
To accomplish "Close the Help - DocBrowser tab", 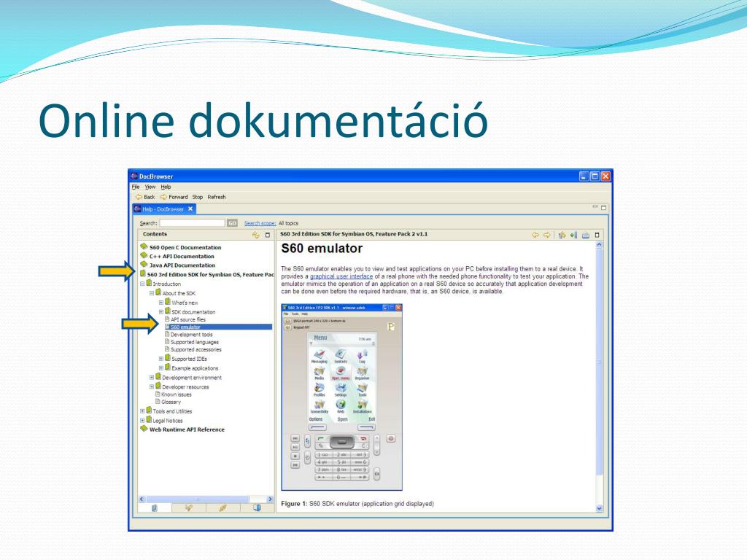I will click(x=190, y=209).
